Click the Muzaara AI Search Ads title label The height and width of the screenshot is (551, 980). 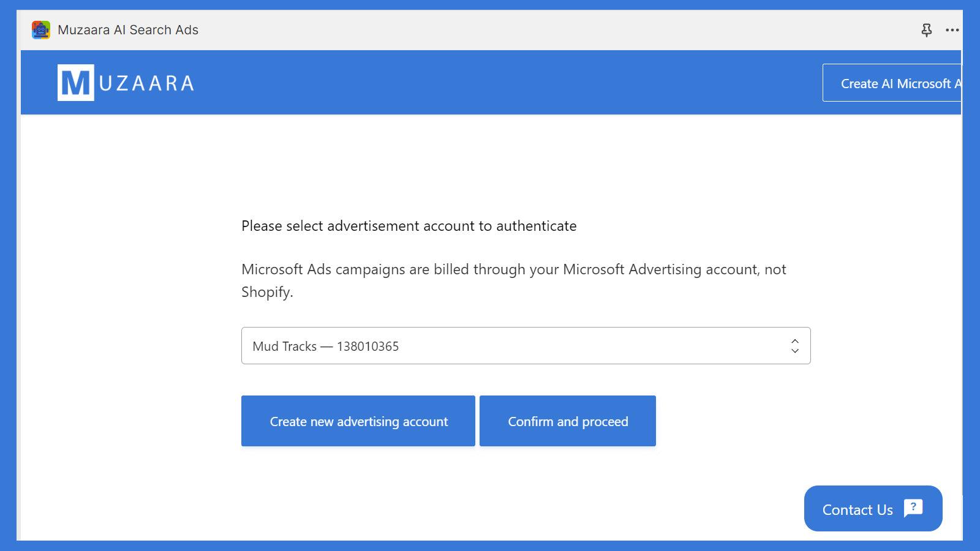pos(127,29)
